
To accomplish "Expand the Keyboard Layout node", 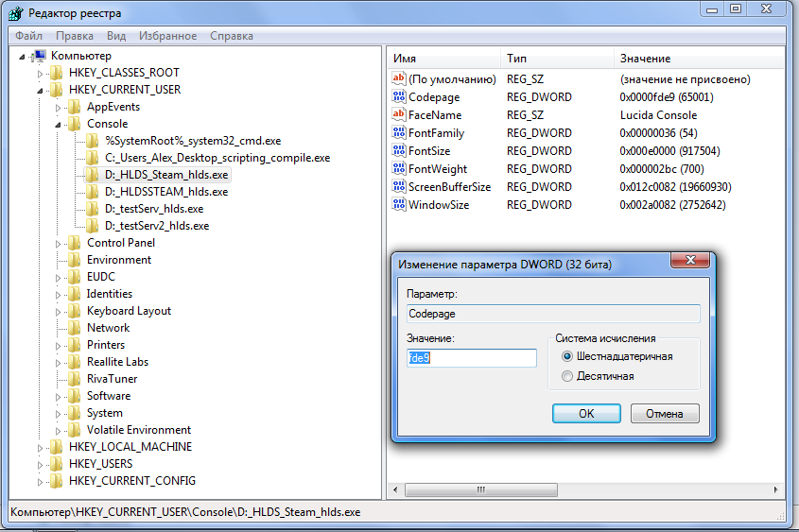I will [x=58, y=312].
